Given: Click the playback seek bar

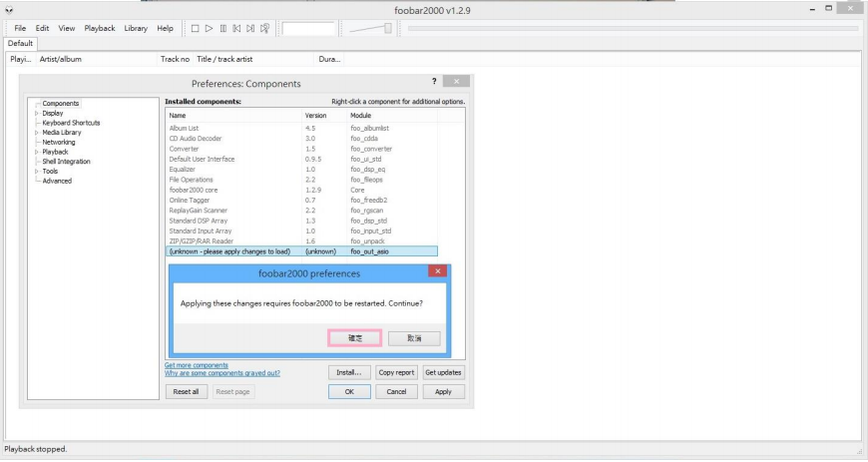Looking at the screenshot, I should point(633,28).
